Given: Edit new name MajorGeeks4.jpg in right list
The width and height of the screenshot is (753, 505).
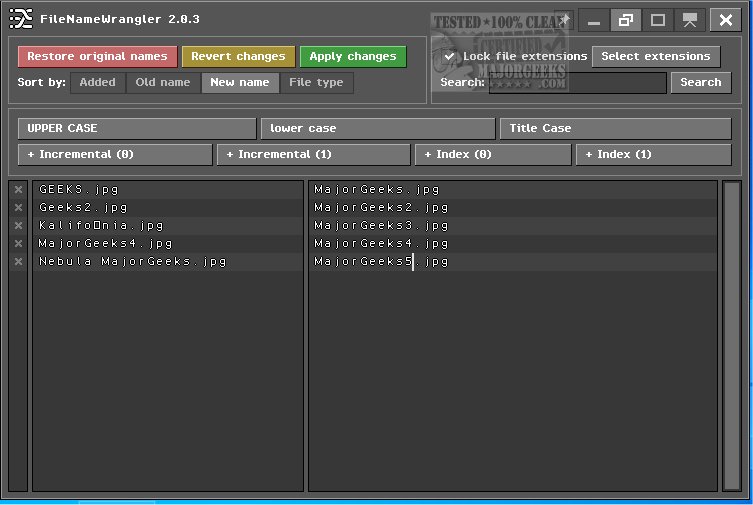Looking at the screenshot, I should click(513, 243).
